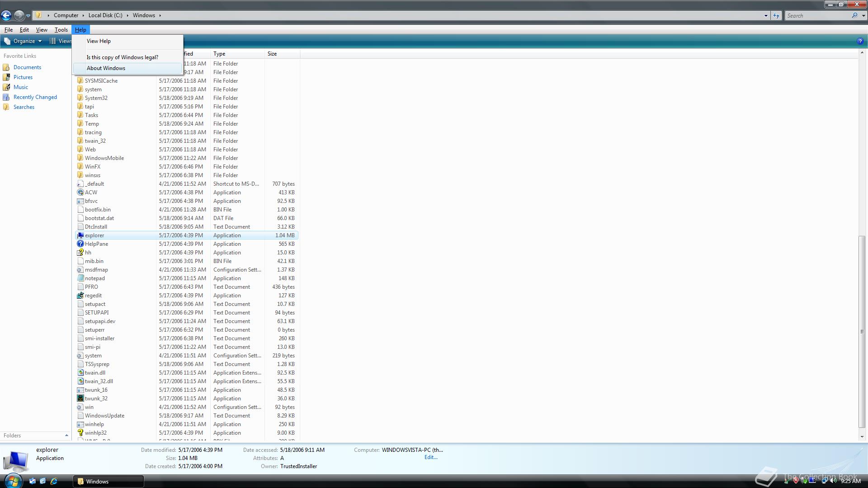Click the red security shield tray icon
Viewport: 868px width, 488px height.
point(796,481)
